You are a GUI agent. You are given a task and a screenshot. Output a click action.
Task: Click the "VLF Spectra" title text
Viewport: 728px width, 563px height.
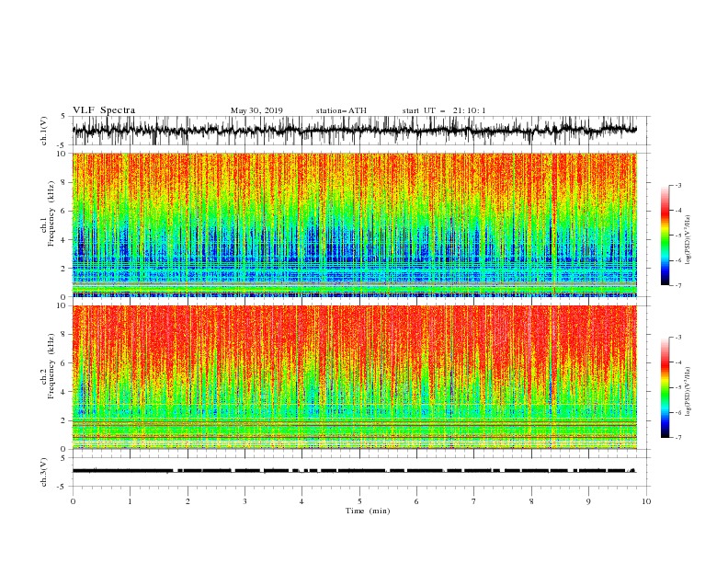pos(104,110)
